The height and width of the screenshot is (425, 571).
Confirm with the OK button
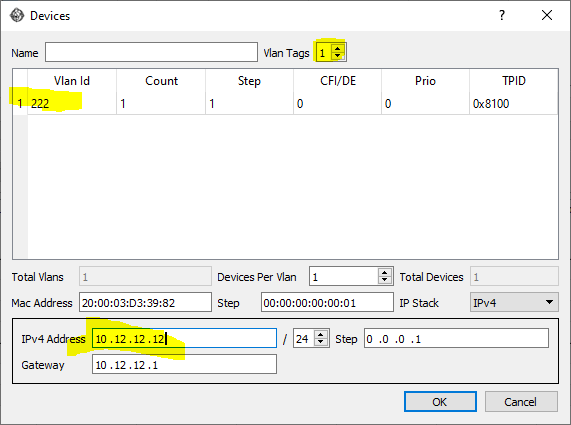click(x=440, y=402)
